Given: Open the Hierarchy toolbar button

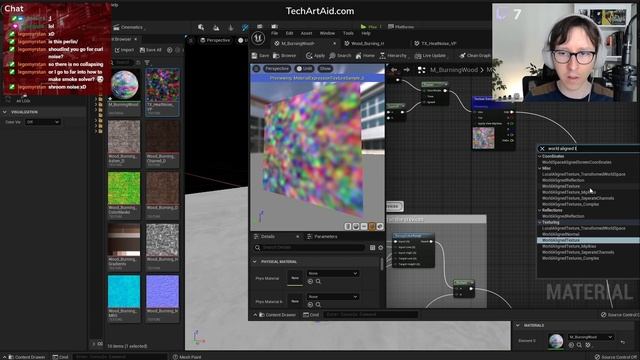Looking at the screenshot, I should (x=393, y=56).
